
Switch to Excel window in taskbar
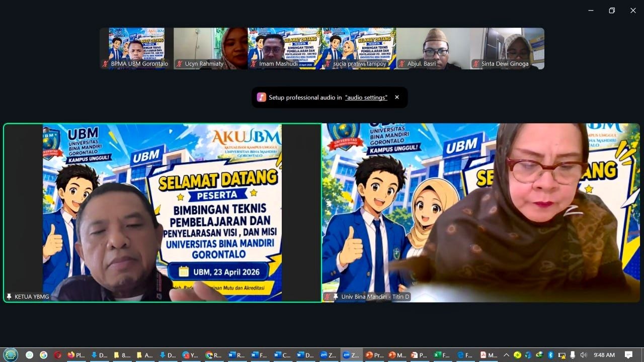point(442,355)
